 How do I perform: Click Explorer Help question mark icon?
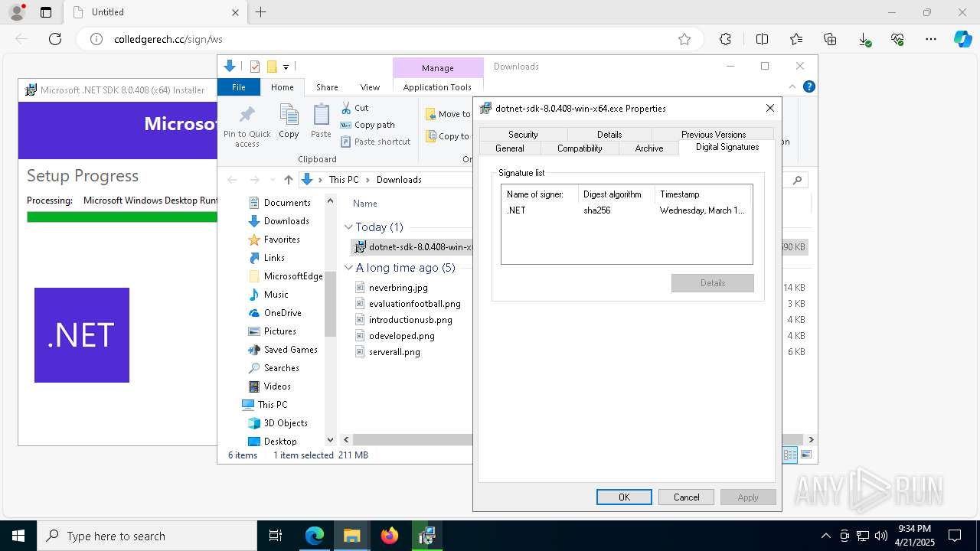(808, 86)
